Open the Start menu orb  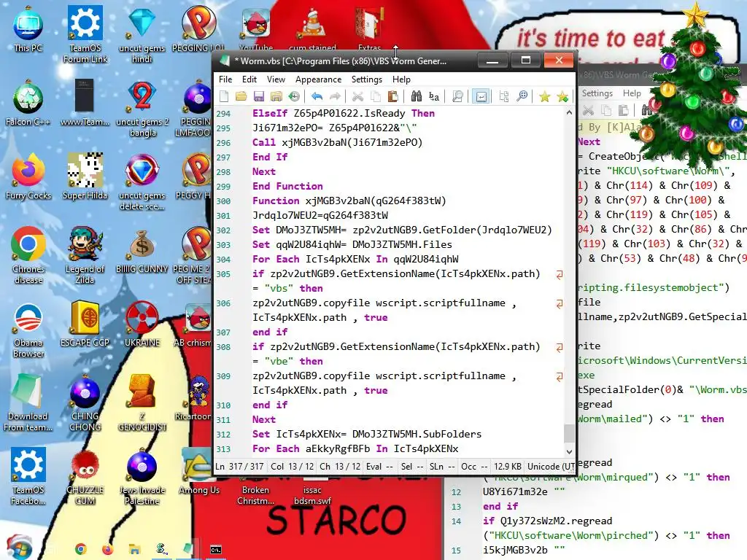tap(18, 548)
